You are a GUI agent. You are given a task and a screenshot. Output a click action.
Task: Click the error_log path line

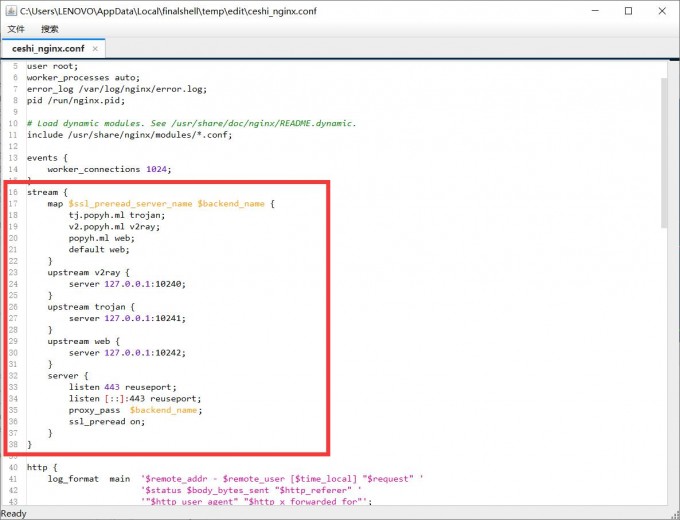[x=117, y=89]
